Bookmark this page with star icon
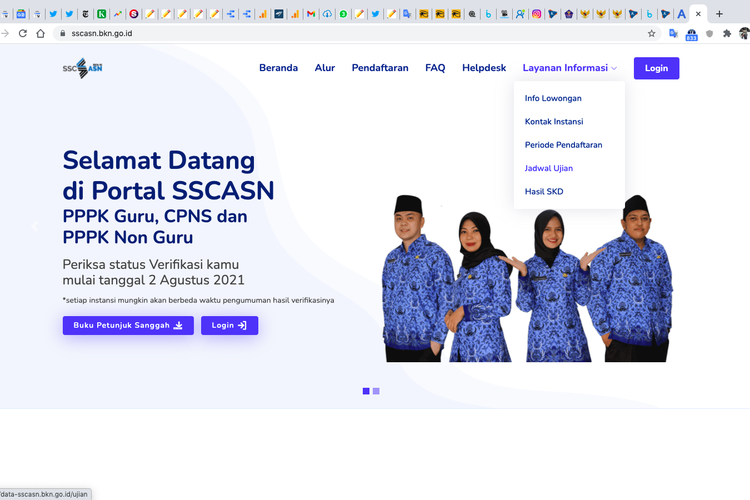The height and width of the screenshot is (500, 750). (652, 33)
